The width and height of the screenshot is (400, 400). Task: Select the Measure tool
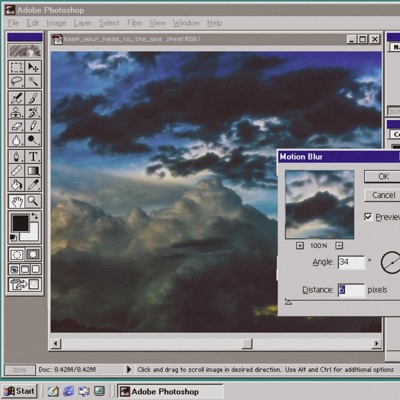click(x=16, y=171)
